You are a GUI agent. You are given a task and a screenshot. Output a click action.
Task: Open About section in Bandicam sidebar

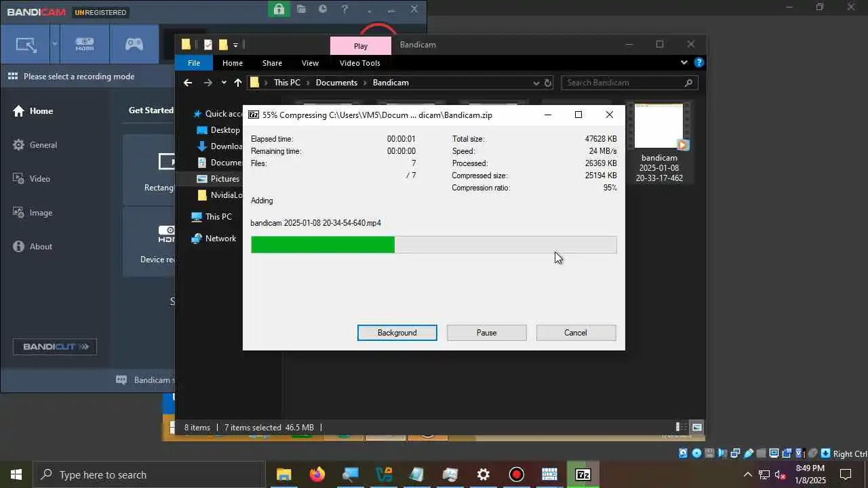point(32,246)
